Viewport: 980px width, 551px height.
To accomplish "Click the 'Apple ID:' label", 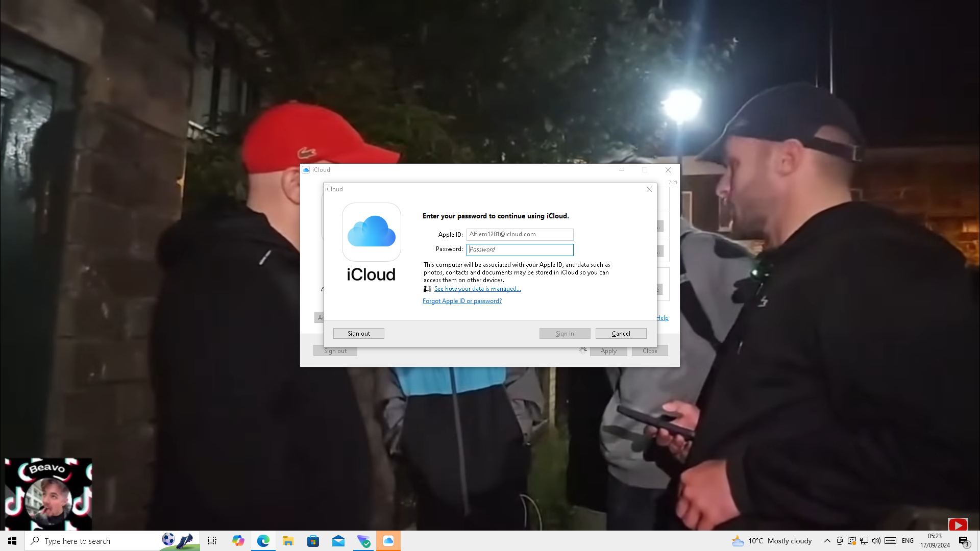I will (x=450, y=235).
